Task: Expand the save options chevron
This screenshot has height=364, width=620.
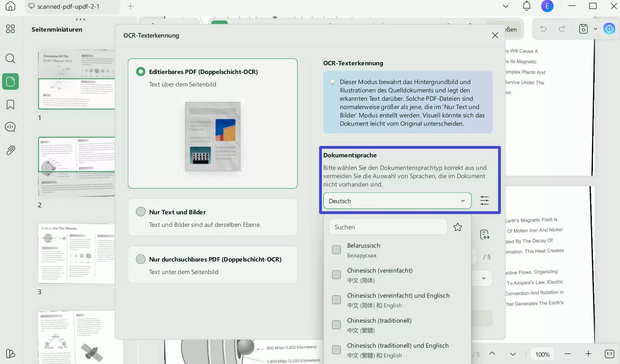Action: coord(595,29)
